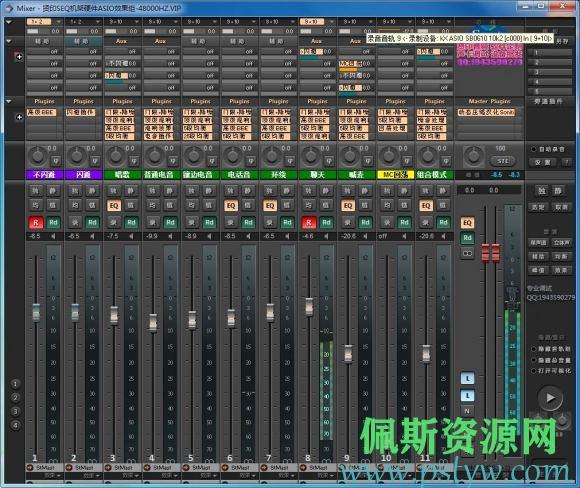
Task: Select the 不闪避 track name label
Action: tap(44, 175)
